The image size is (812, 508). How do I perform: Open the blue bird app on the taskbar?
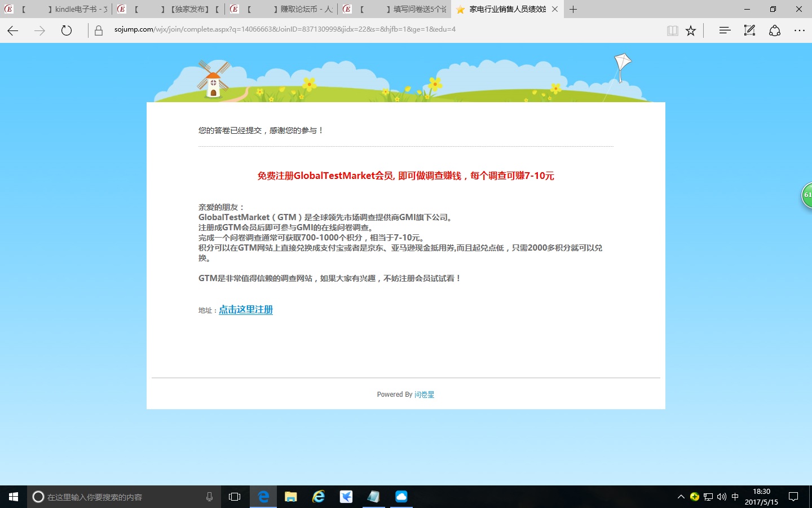(x=346, y=497)
